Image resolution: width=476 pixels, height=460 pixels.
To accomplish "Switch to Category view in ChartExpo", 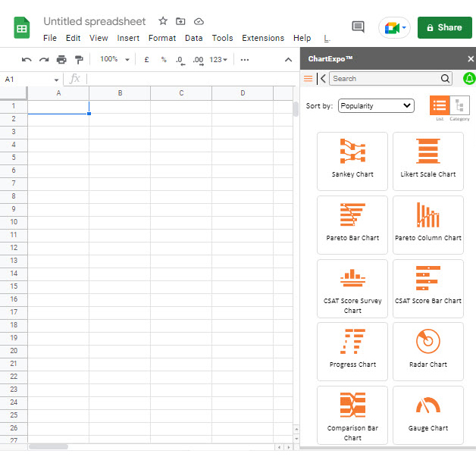I will pyautogui.click(x=459, y=105).
